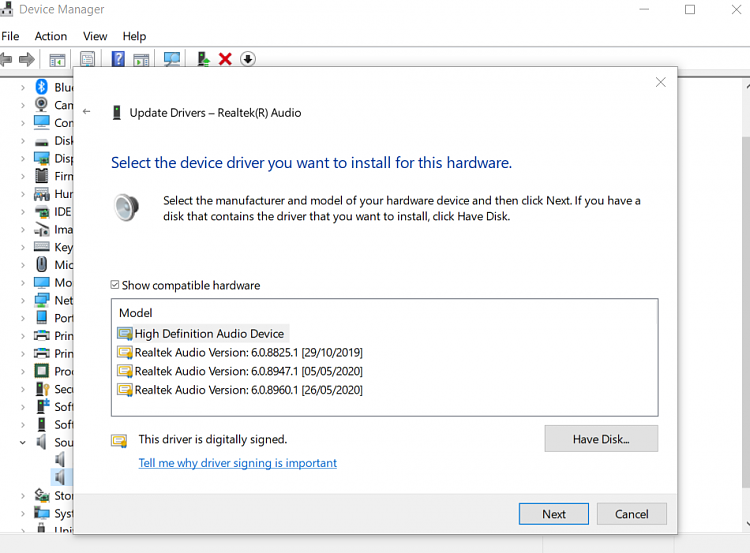Select the Processors icon in tree
The width and height of the screenshot is (750, 553).
42,371
